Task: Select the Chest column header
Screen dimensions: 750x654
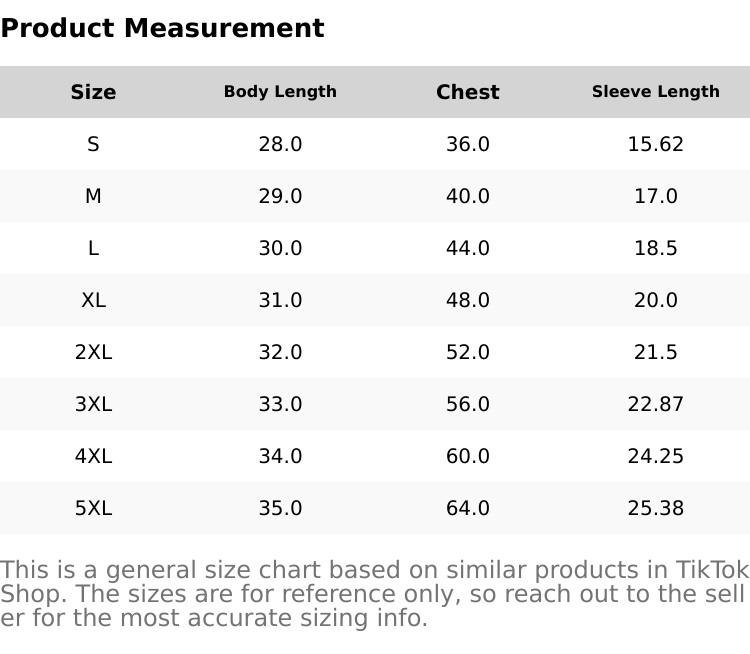Action: [x=467, y=92]
